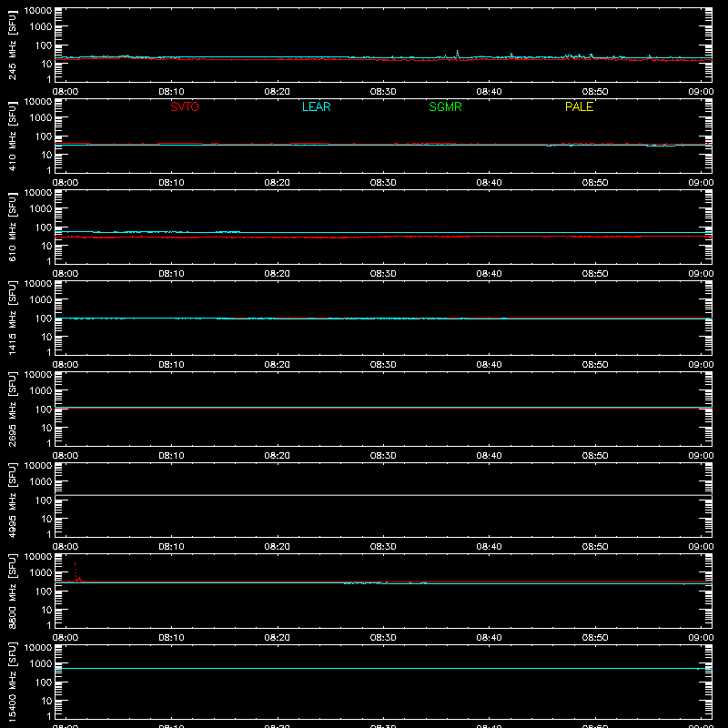The height and width of the screenshot is (728, 728).
Task: Select the 1415 MHz [SFU] axis title
Action: pos(12,318)
